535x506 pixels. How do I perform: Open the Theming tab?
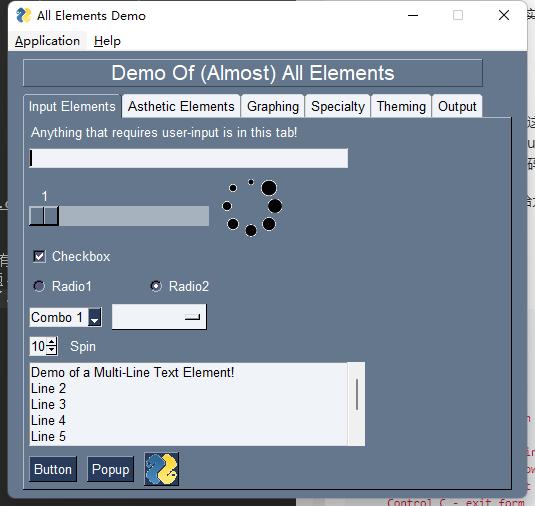click(401, 106)
